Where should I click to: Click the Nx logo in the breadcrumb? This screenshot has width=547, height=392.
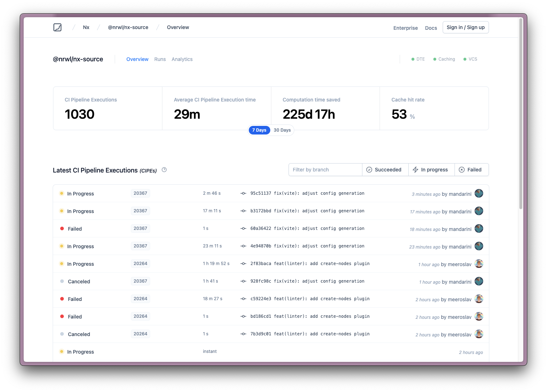coord(57,27)
